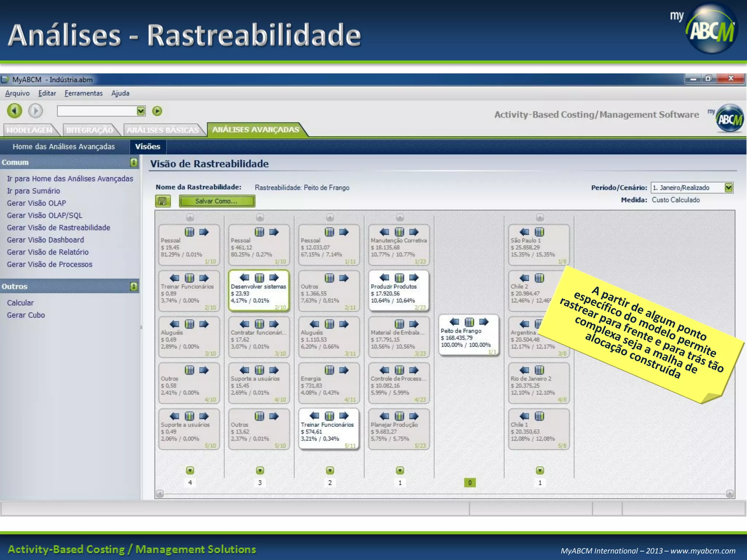
Task: Click the green go/play button beside combo box
Action: click(157, 111)
